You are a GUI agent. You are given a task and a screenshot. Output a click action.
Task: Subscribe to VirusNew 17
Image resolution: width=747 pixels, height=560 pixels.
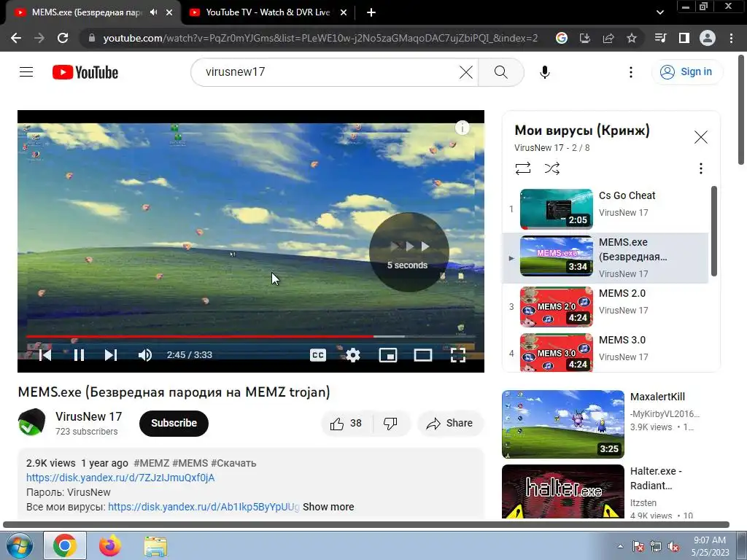pos(174,423)
